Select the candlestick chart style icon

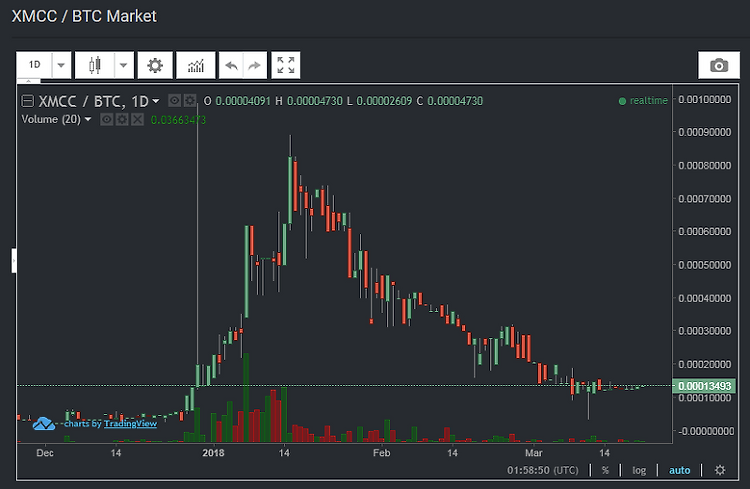pos(95,65)
